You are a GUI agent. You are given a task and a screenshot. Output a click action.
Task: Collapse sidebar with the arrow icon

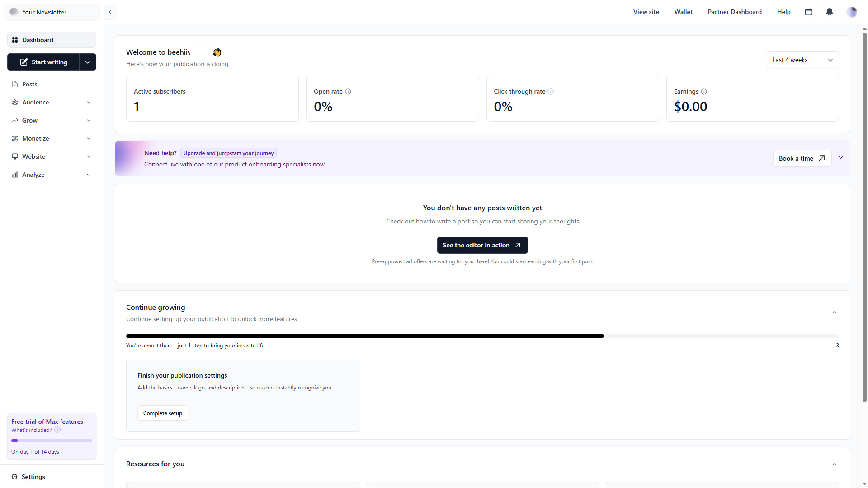click(110, 12)
